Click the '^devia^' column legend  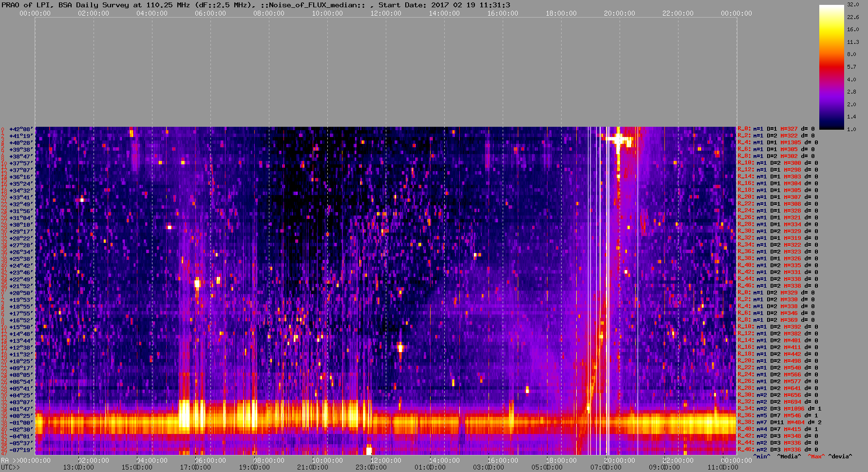point(840,457)
